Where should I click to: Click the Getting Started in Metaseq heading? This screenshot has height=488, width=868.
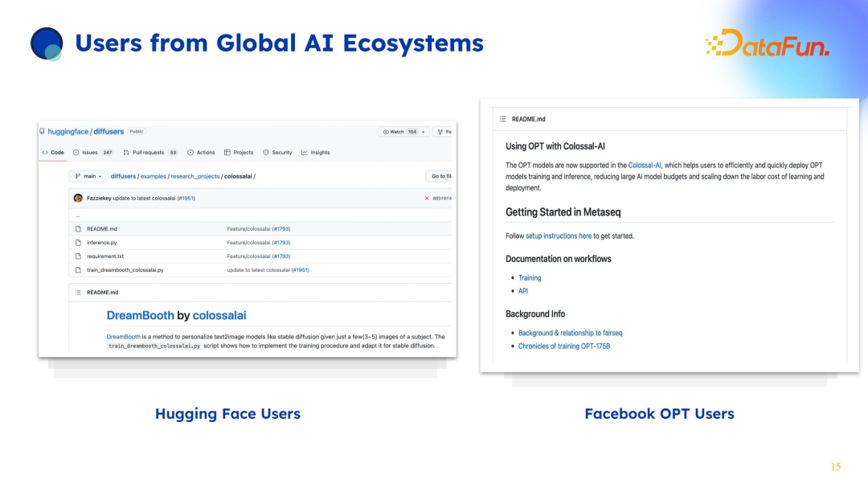click(x=563, y=212)
